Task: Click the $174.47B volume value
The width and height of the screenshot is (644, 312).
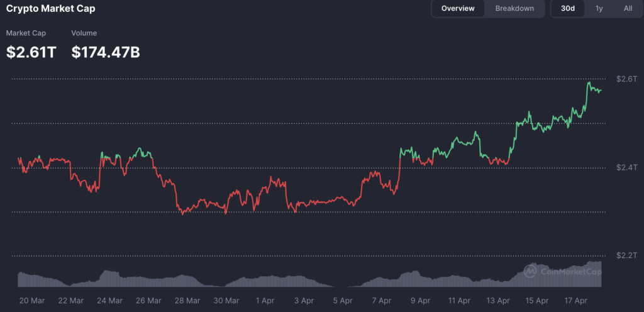Action: coord(106,52)
